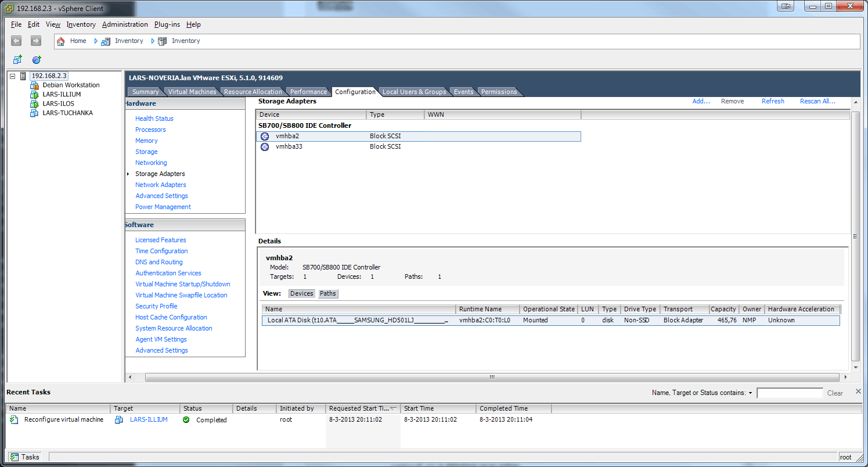Switch to the Summary tab
Screen dimensions: 868x467
[x=145, y=92]
